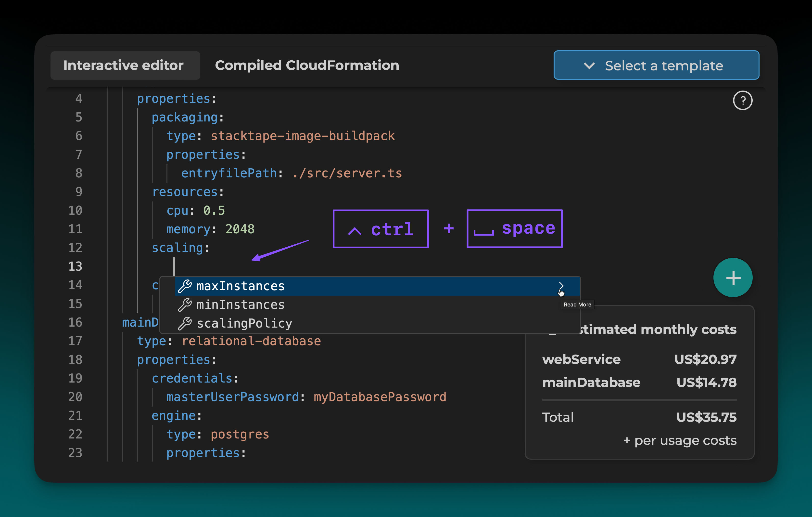Click 'credentials:' key on line 19
The width and height of the screenshot is (812, 517).
pos(195,378)
